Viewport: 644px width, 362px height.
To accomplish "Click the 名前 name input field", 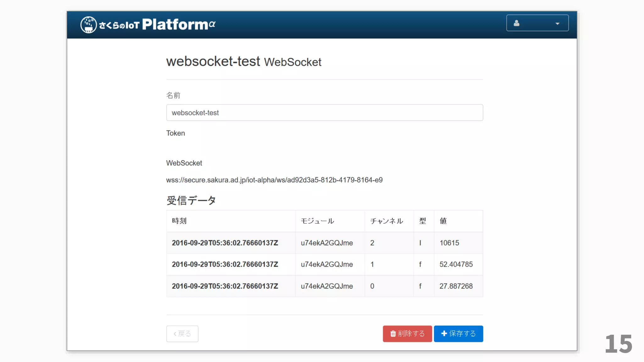I will pos(324,112).
